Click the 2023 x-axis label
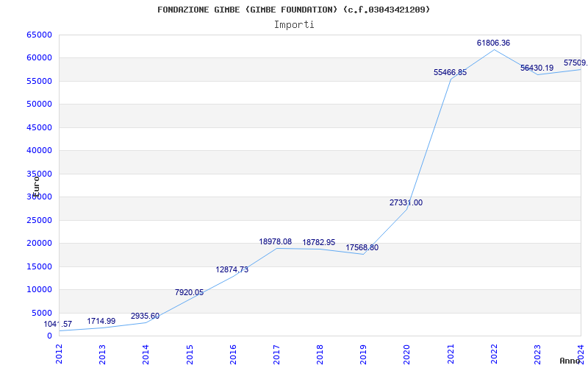 (x=537, y=355)
